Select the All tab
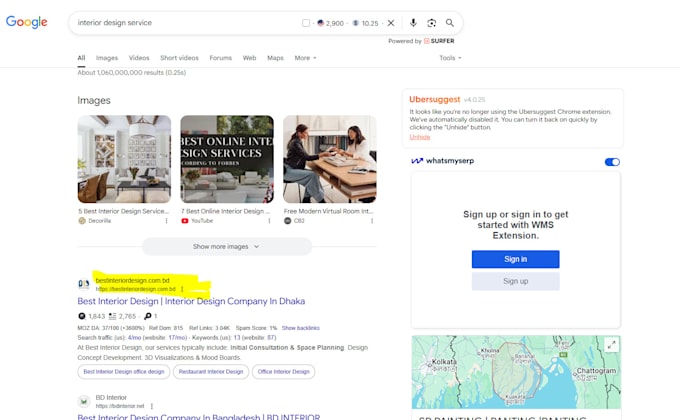This screenshot has width=680, height=420. pyautogui.click(x=81, y=58)
